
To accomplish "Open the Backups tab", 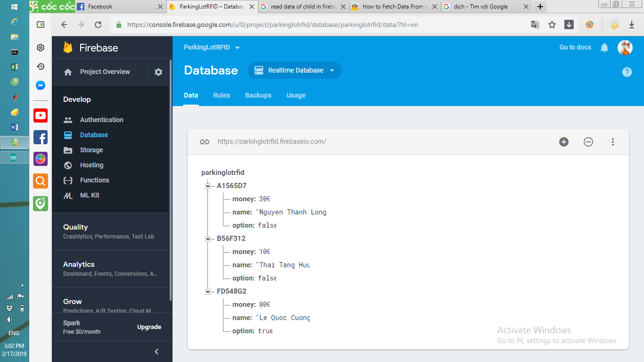I will 258,95.
